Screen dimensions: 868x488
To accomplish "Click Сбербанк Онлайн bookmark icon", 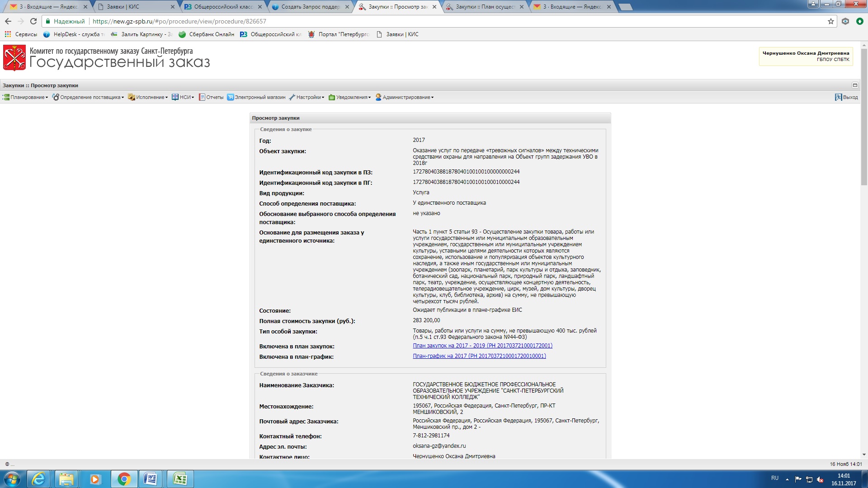I will click(182, 34).
